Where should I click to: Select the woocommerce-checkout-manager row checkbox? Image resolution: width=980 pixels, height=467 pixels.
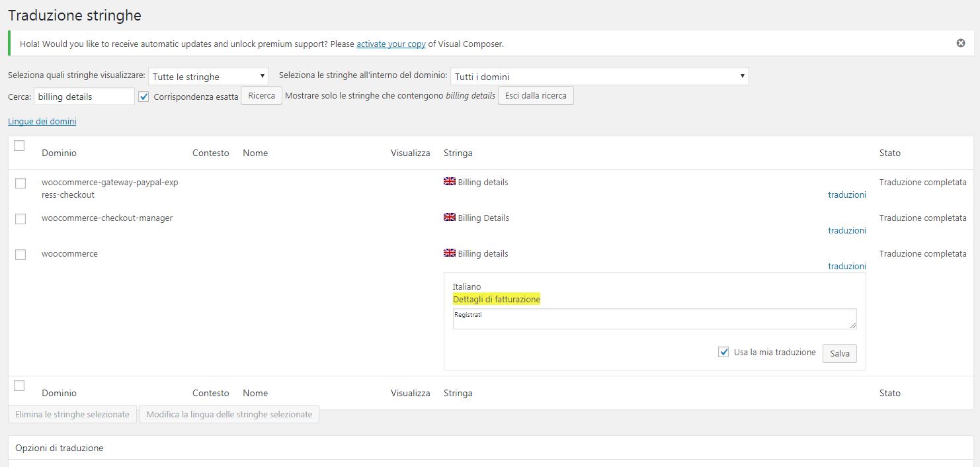(x=20, y=219)
